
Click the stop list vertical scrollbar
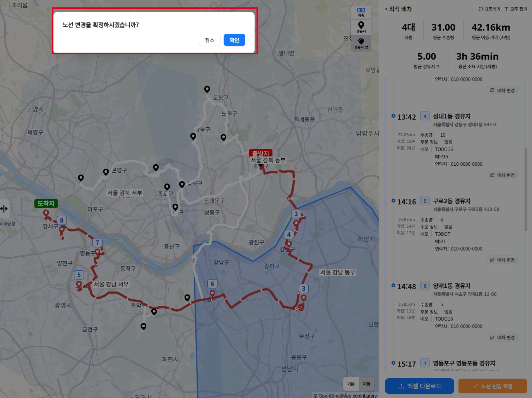pos(526,190)
